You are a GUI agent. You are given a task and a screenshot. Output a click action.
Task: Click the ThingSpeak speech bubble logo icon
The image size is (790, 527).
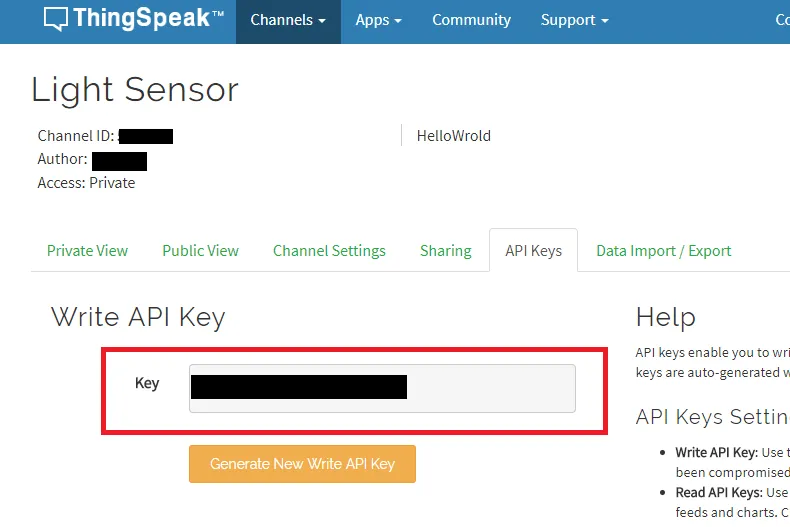tap(56, 20)
